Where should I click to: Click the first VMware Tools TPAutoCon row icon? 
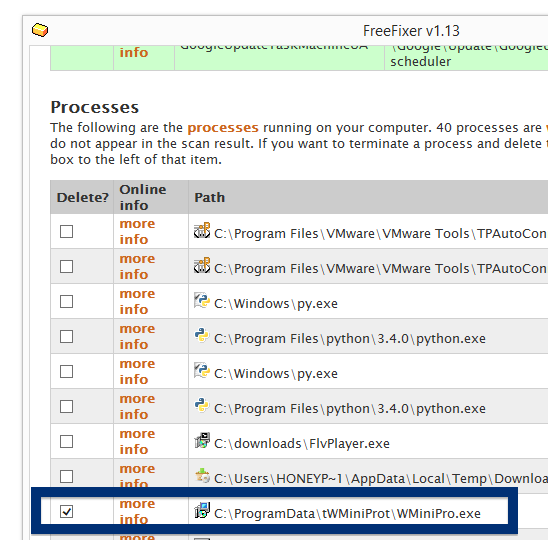202,231
